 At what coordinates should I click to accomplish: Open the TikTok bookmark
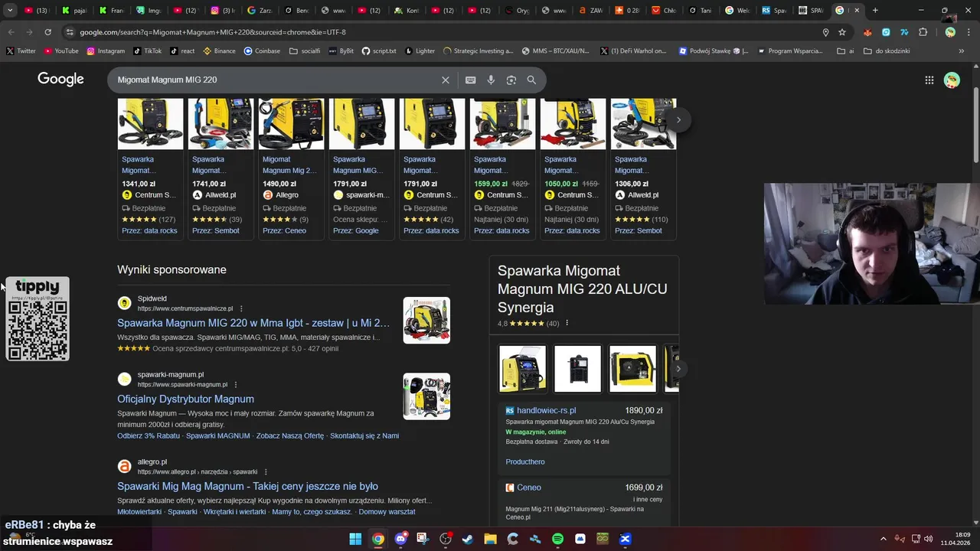click(x=147, y=51)
